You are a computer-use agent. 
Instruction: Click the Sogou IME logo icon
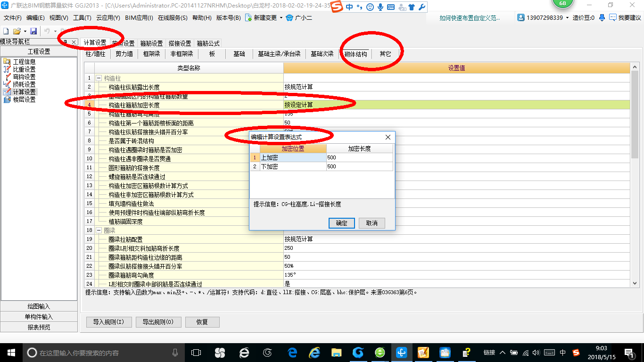point(337,7)
